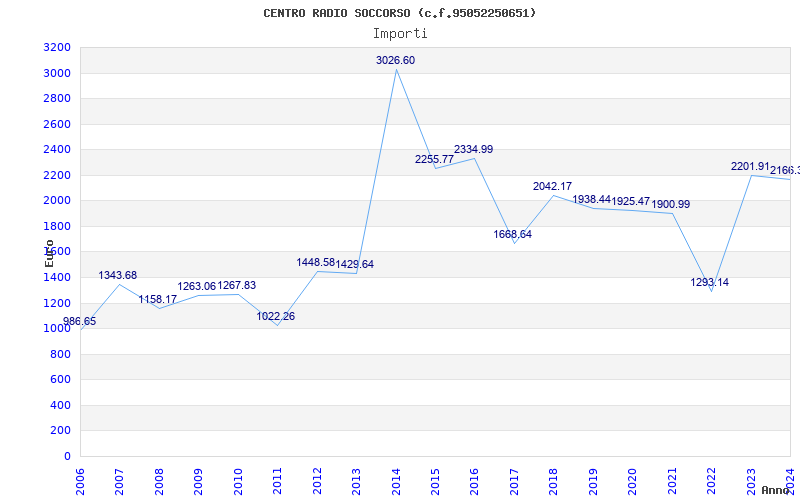This screenshot has width=800, height=500.
Task: Select the 2600 y-axis tick label
Action: click(x=57, y=124)
